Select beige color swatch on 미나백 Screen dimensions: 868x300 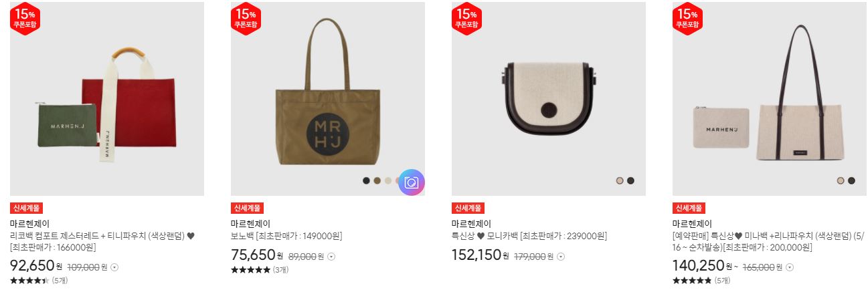pyautogui.click(x=841, y=180)
